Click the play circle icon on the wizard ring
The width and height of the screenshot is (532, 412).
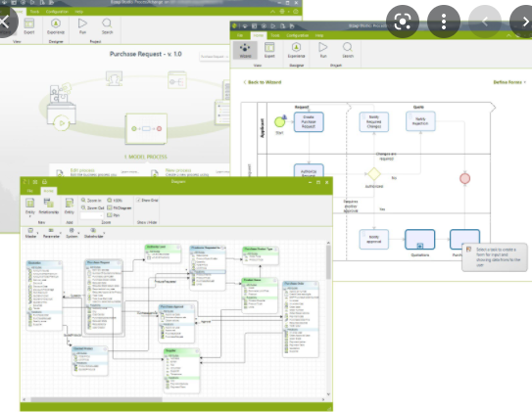click(x=62, y=123)
